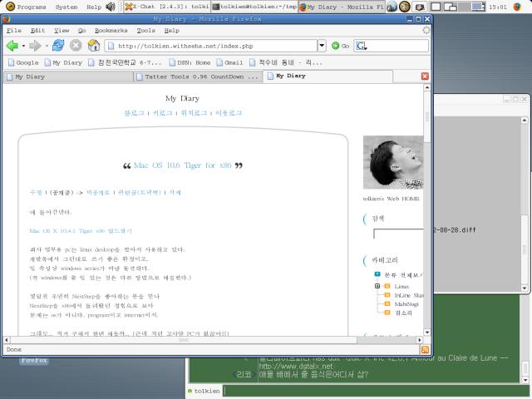Viewport: 532px width, 399px height.
Task: Click horizontal scrollbar right arrow
Action: tap(420, 340)
